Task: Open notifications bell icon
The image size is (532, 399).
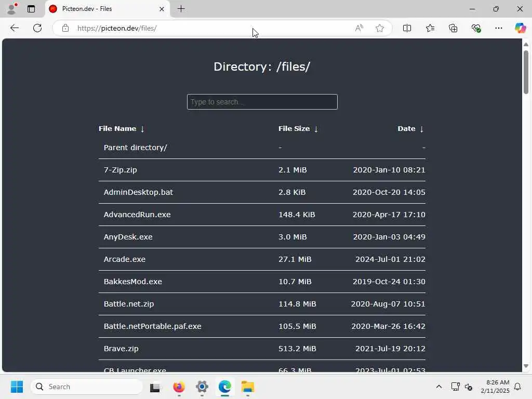Action: [x=518, y=387]
